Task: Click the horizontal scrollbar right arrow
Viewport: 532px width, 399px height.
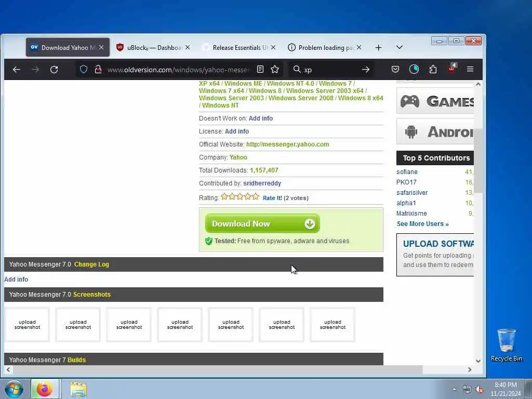Action: [x=470, y=369]
